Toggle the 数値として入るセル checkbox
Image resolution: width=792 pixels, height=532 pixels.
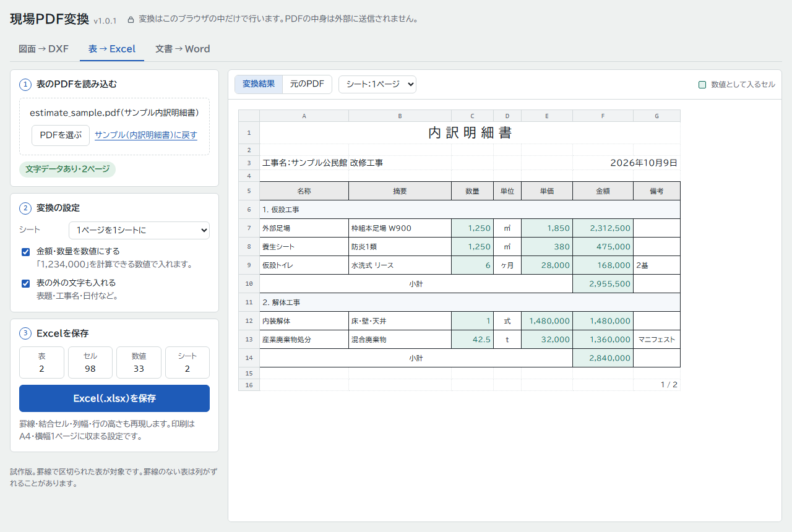(x=702, y=85)
